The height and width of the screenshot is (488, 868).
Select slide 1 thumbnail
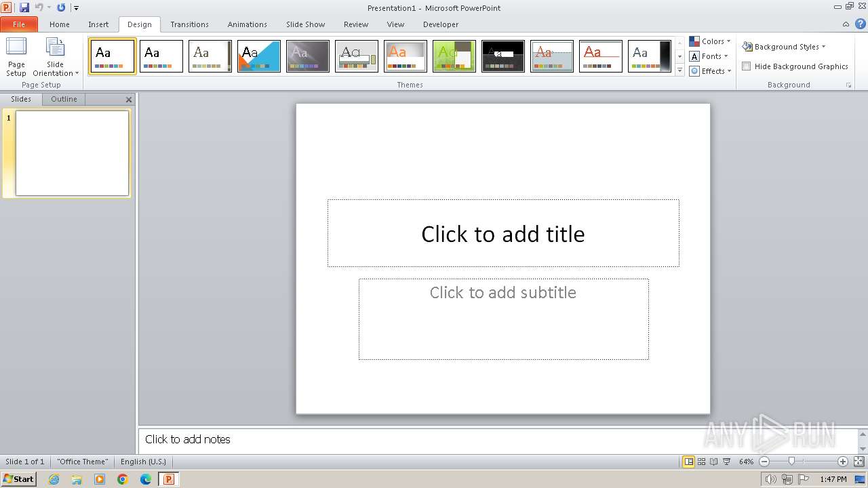click(72, 153)
